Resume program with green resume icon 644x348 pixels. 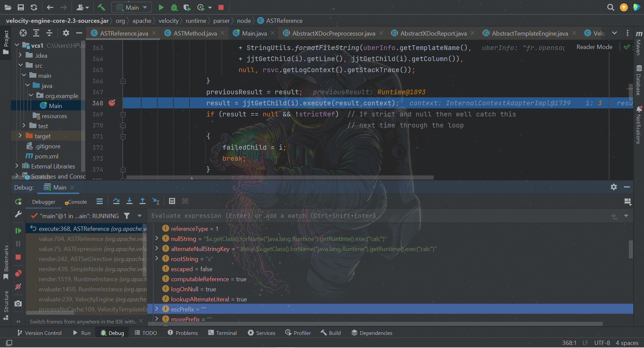(x=18, y=231)
